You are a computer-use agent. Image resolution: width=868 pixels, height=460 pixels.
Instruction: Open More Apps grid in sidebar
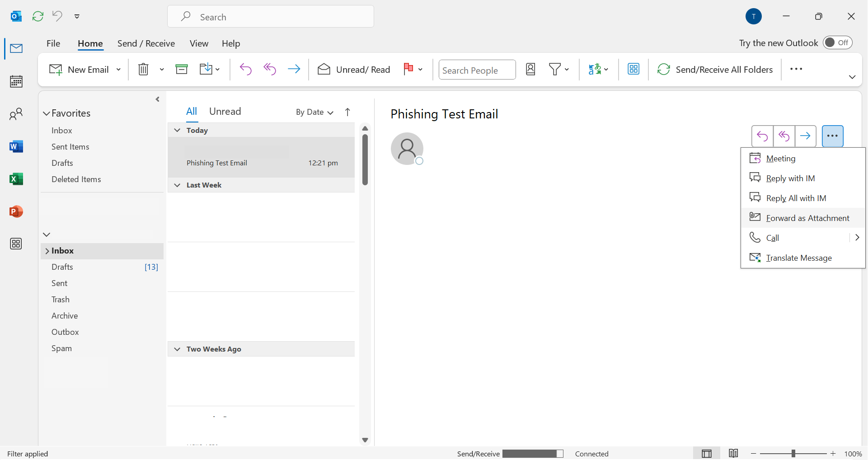(x=16, y=244)
